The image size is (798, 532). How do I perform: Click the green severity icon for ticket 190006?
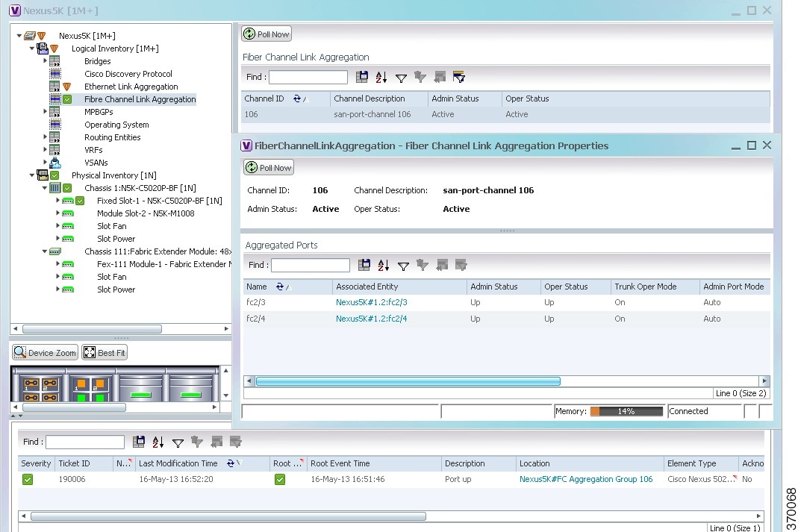(x=28, y=479)
